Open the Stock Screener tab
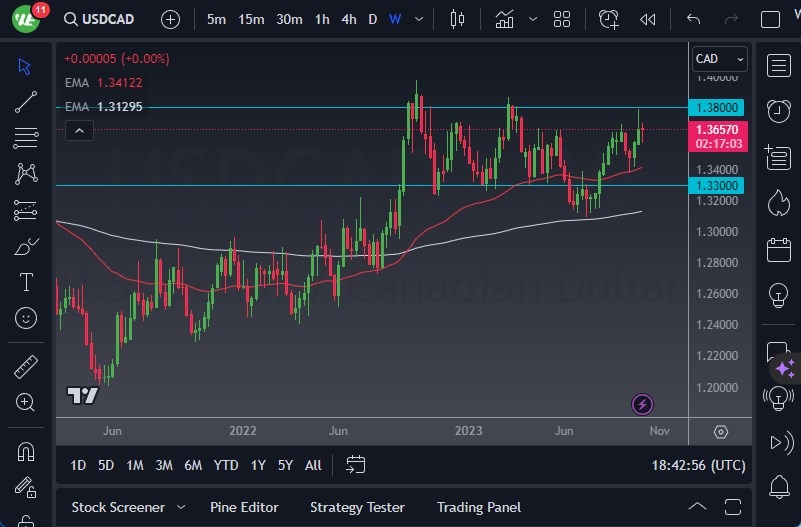 [x=118, y=508]
